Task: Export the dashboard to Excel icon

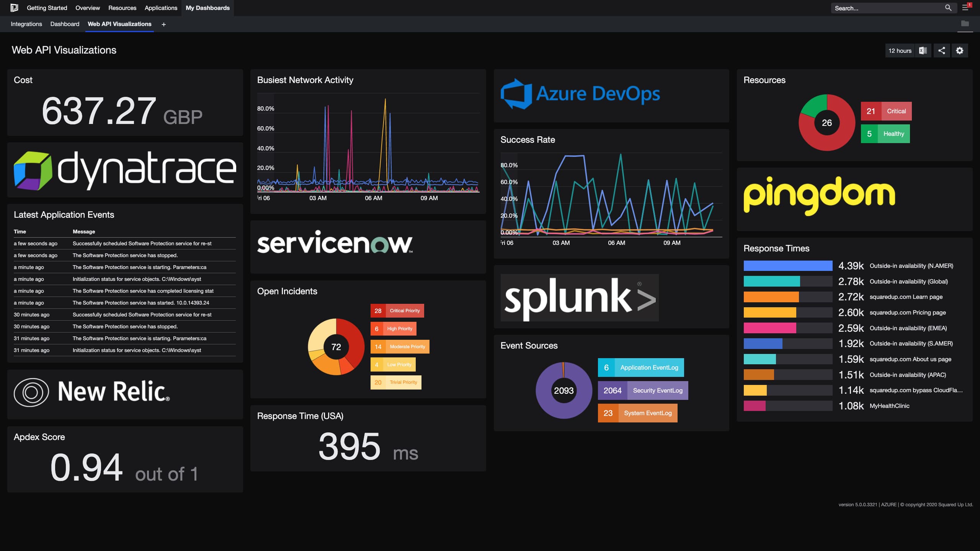Action: pos(923,51)
